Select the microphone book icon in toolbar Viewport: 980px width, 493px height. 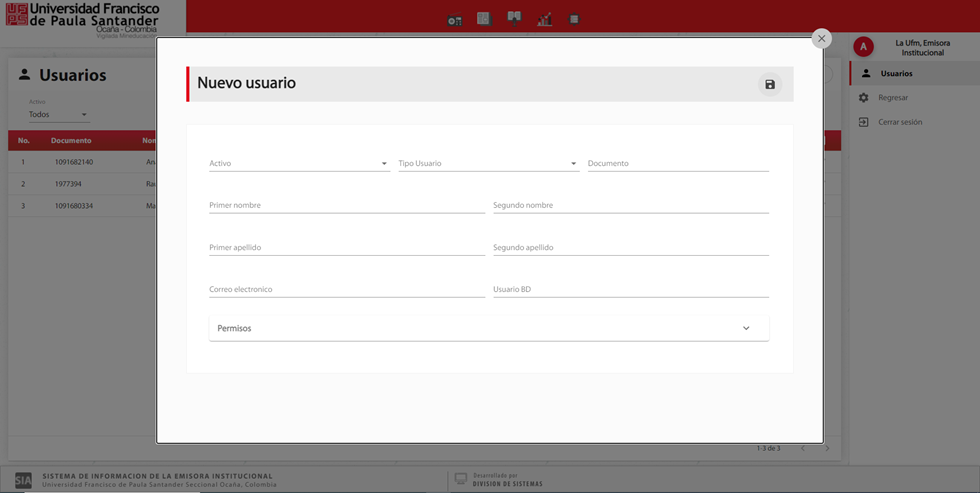coord(514,18)
